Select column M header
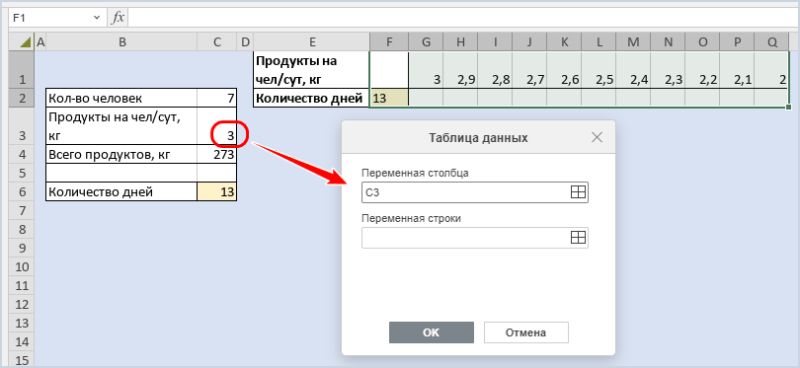The image size is (800, 368). pos(633,43)
